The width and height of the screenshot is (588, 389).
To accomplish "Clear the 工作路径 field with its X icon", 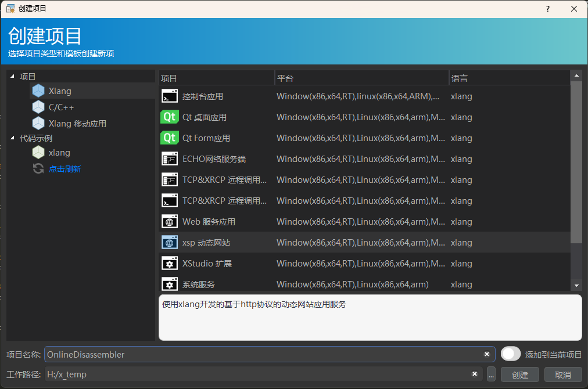I will [x=474, y=374].
